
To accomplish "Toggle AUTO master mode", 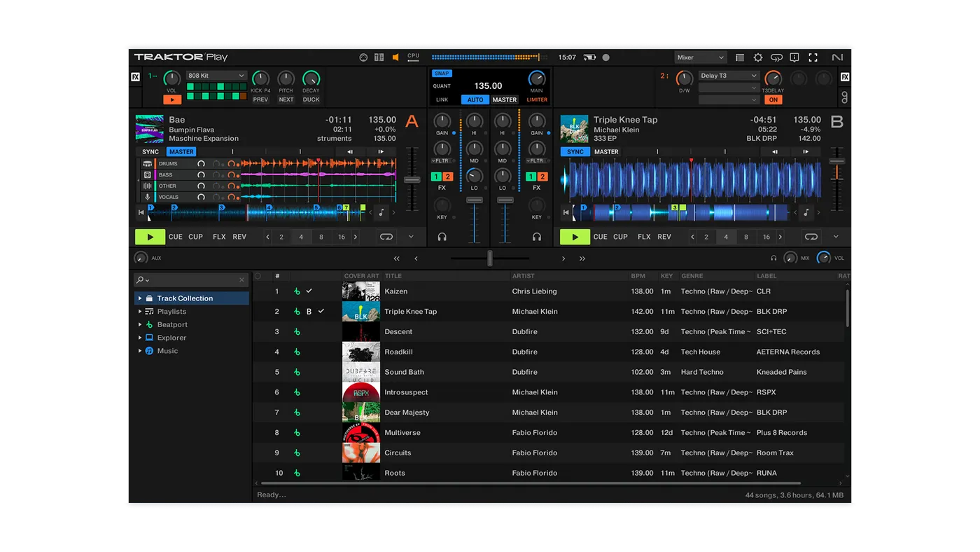I will [x=475, y=99].
